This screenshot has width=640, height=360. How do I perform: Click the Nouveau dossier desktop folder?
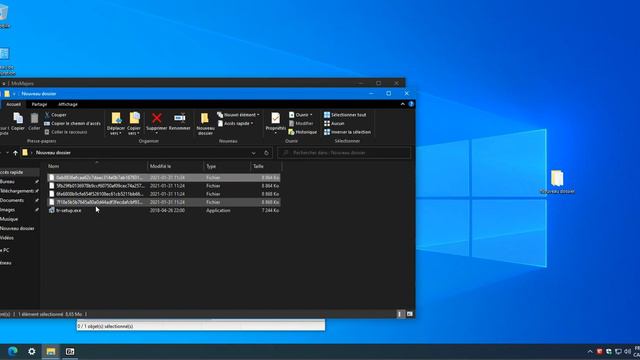pos(557,182)
